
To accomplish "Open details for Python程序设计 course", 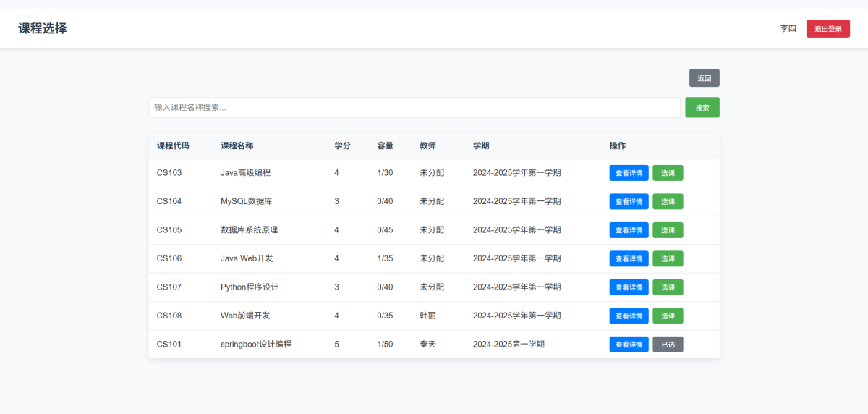I will pos(629,287).
